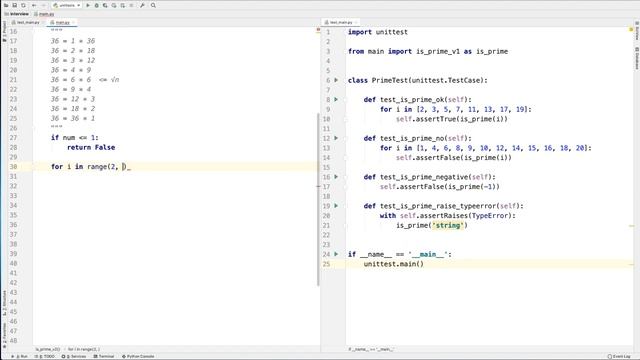Open folder icon in main toolbar
Screen dimensions: 640x360
[6, 5]
